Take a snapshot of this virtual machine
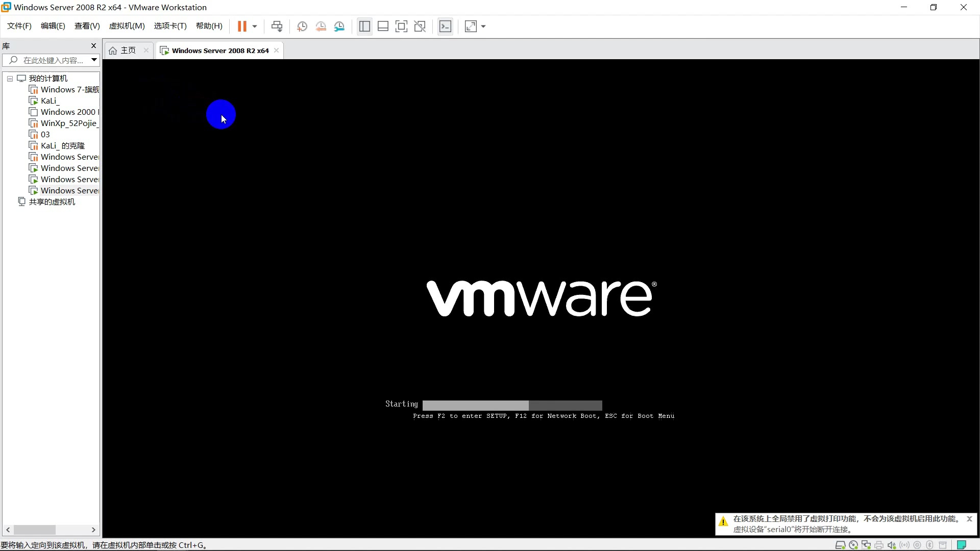The width and height of the screenshot is (980, 551). point(302,27)
